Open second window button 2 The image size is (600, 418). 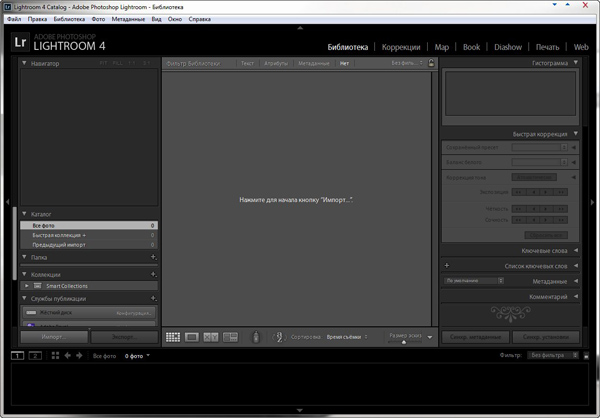tap(35, 356)
